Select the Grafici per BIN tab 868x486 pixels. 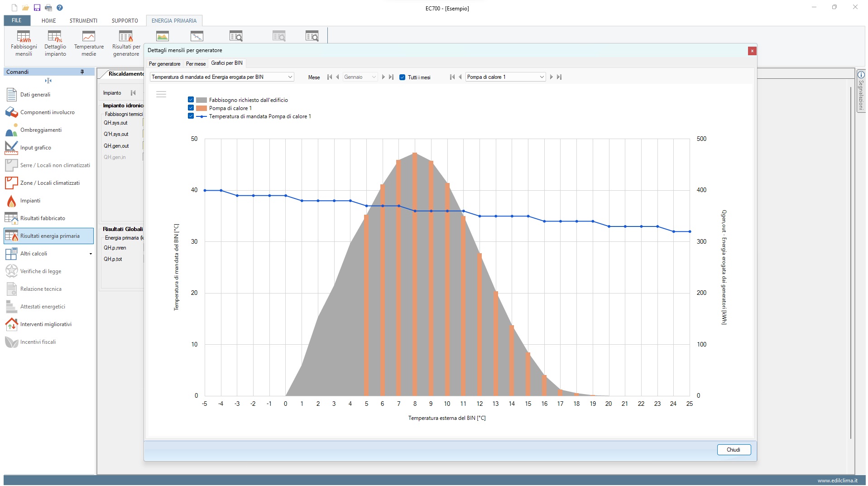227,63
